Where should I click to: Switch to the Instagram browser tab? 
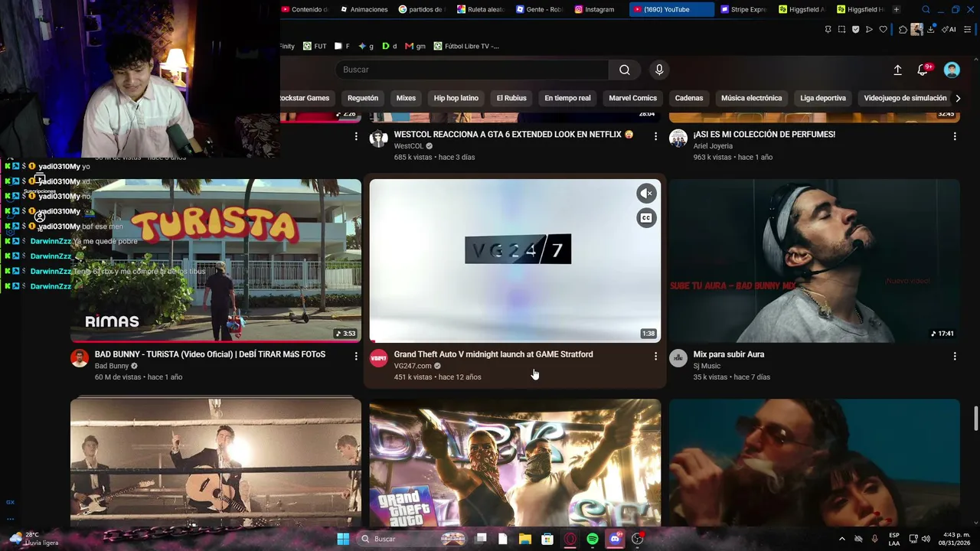[x=595, y=9]
